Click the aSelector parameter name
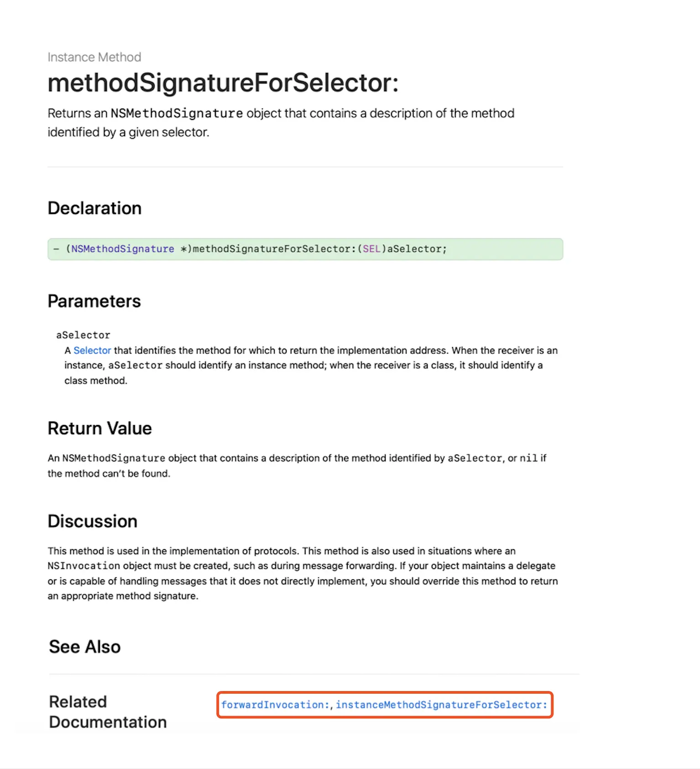Image resolution: width=700 pixels, height=769 pixels. tap(83, 335)
